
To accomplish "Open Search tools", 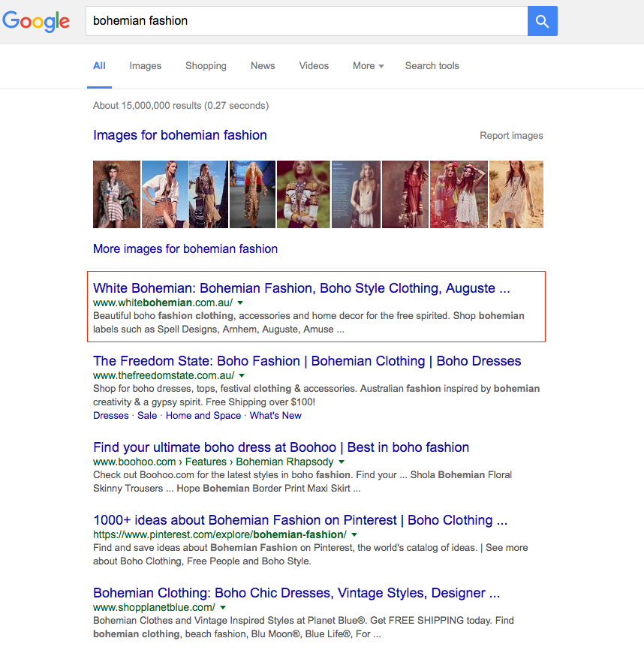I will pos(432,66).
